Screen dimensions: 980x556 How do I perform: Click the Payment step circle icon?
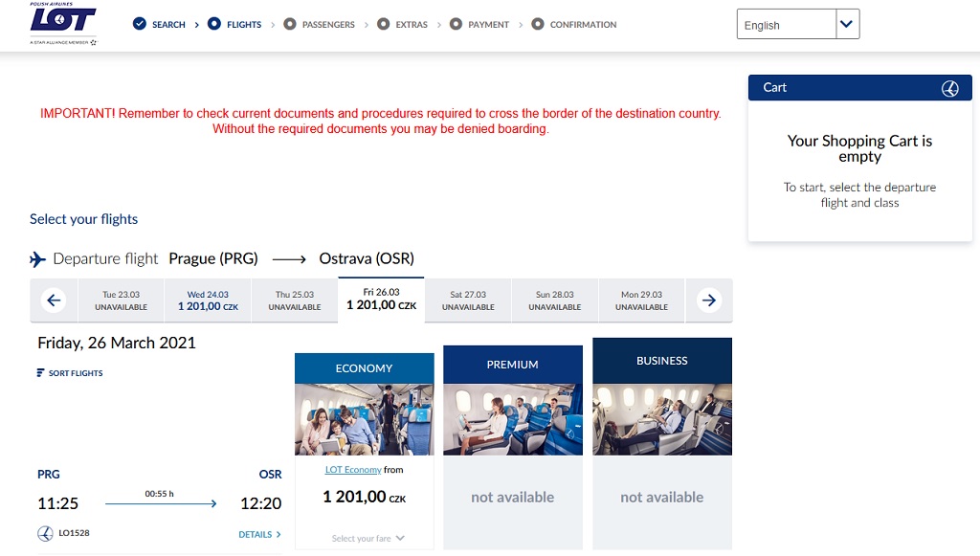click(457, 24)
